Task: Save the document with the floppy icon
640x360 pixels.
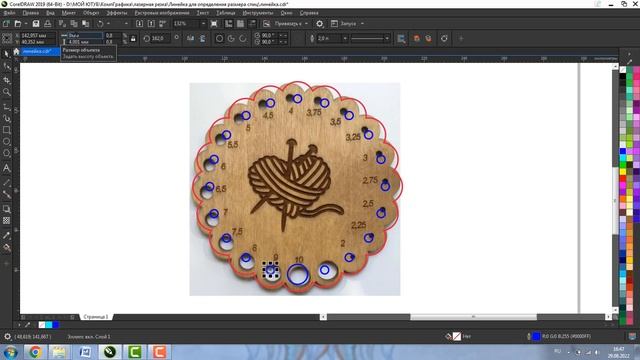Action: pyautogui.click(x=36, y=24)
